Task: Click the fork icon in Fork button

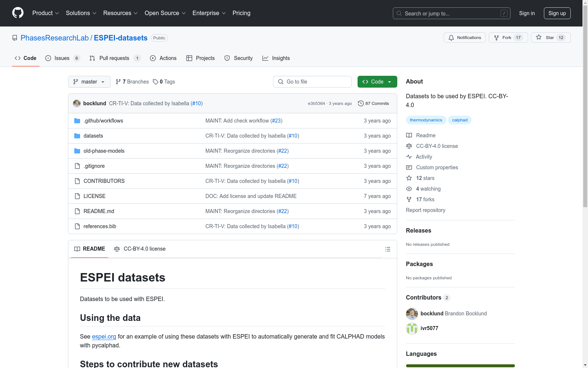Action: (496, 38)
